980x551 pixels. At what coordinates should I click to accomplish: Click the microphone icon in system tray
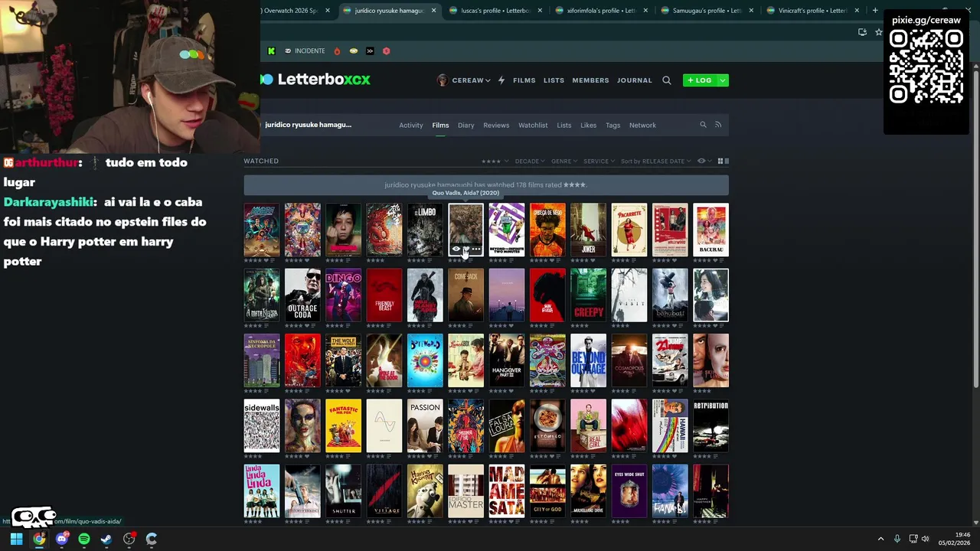coord(897,539)
